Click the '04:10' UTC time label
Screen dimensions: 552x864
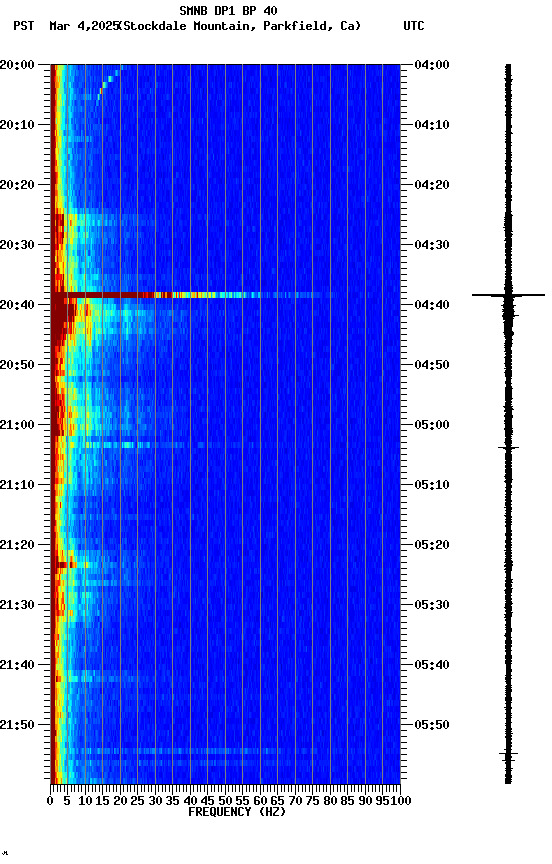pyautogui.click(x=432, y=125)
